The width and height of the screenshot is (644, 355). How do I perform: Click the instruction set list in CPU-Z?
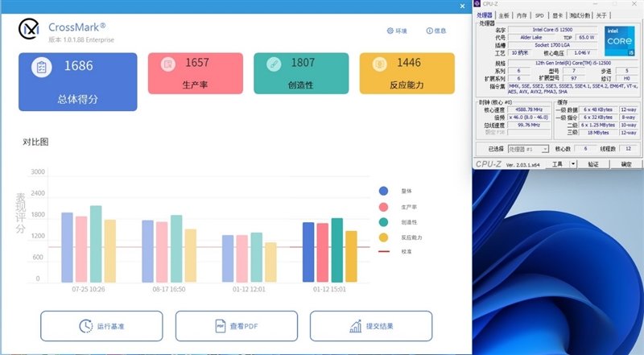pyautogui.click(x=573, y=89)
